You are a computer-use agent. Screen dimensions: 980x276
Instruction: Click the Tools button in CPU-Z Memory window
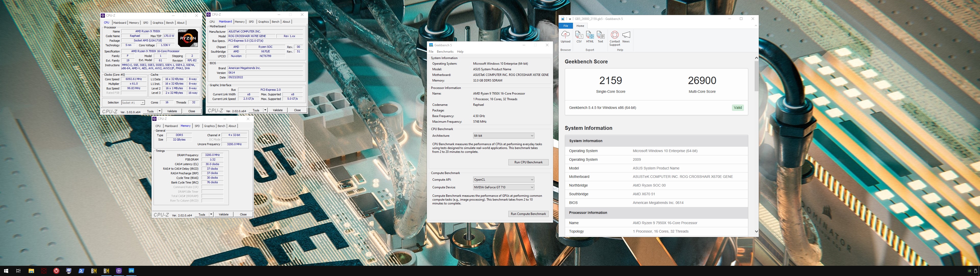click(x=202, y=215)
